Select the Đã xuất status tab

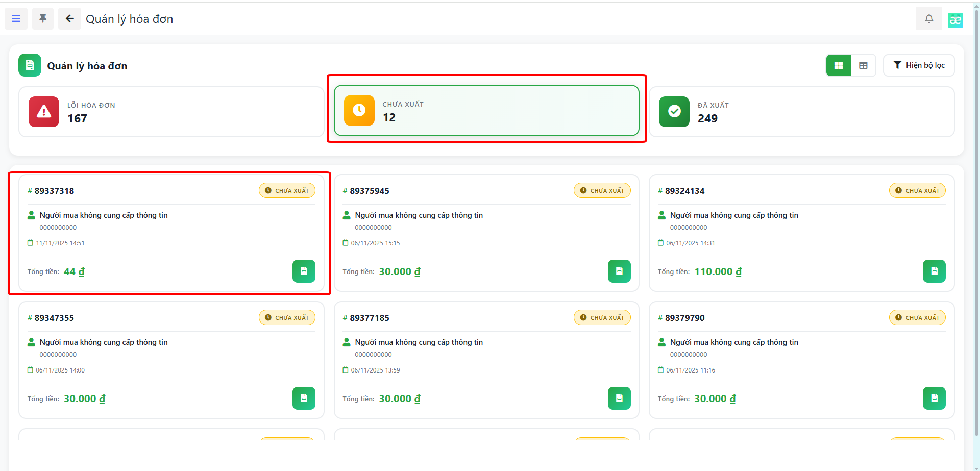pyautogui.click(x=801, y=112)
